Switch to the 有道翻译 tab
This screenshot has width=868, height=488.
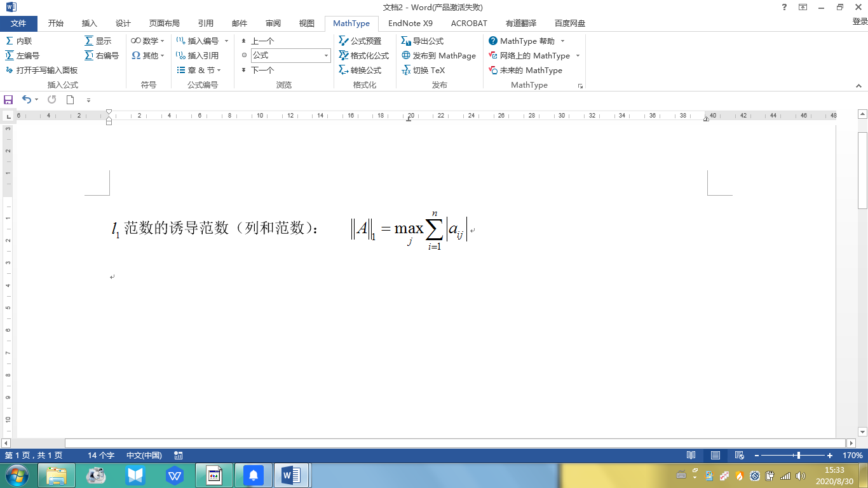(x=522, y=24)
